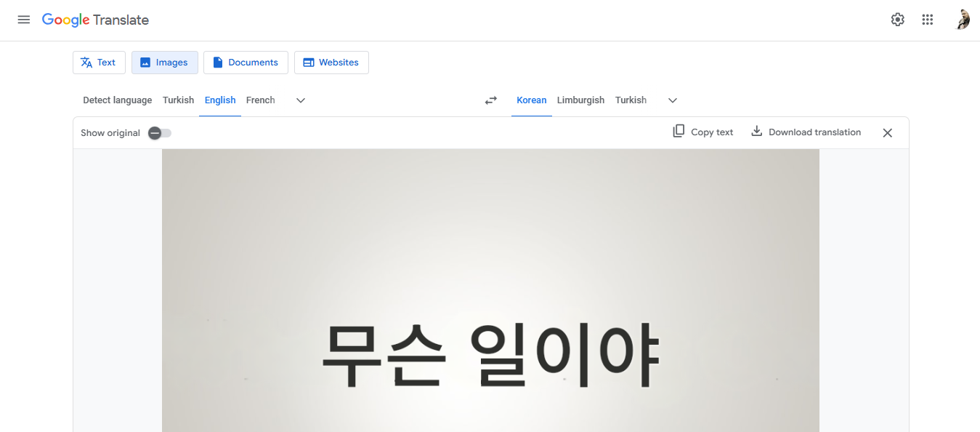This screenshot has width=980, height=432.
Task: Select Detect language as source
Action: 117,100
